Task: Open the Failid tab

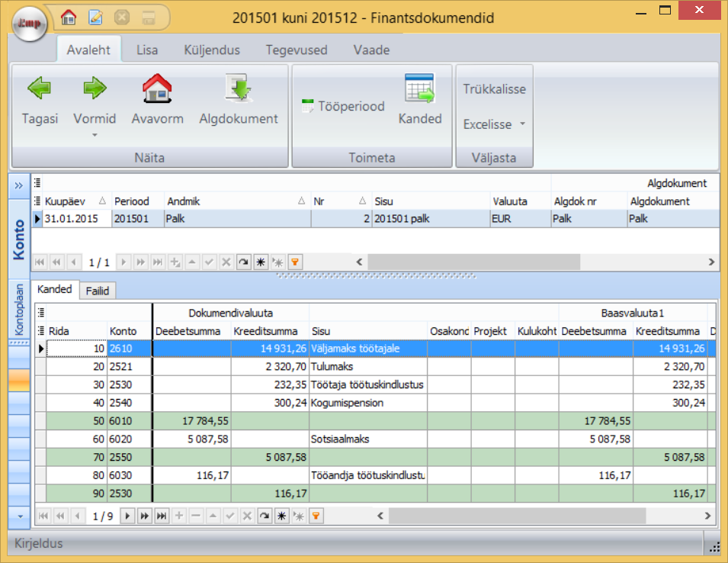Action: tap(97, 291)
